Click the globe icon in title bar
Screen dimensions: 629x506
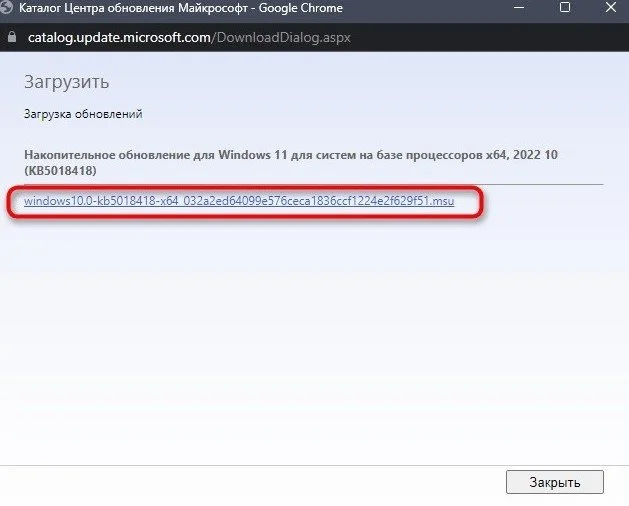(x=6, y=8)
